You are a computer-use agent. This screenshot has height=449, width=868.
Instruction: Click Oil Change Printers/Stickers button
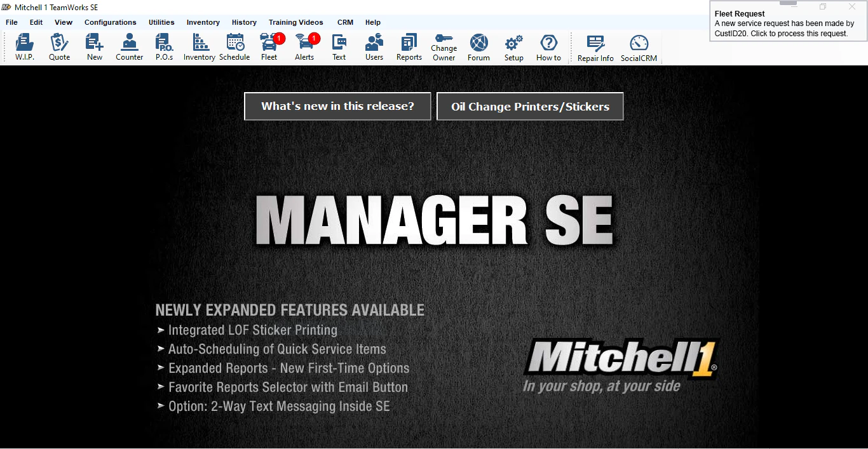click(530, 106)
